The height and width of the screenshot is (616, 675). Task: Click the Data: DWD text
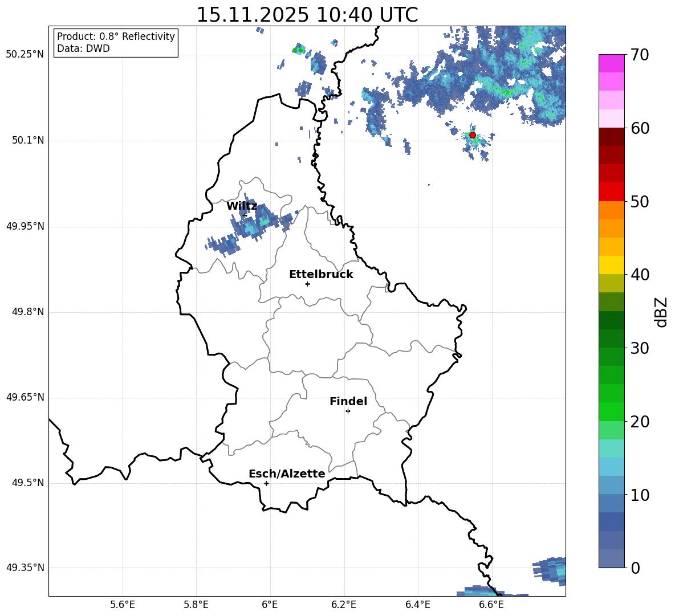(83, 48)
